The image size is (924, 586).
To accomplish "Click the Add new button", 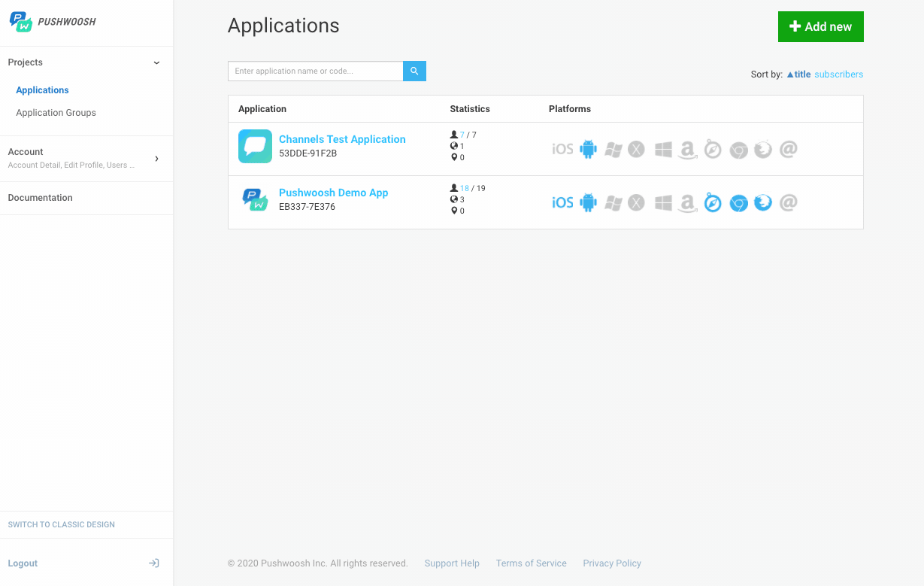I will [821, 26].
